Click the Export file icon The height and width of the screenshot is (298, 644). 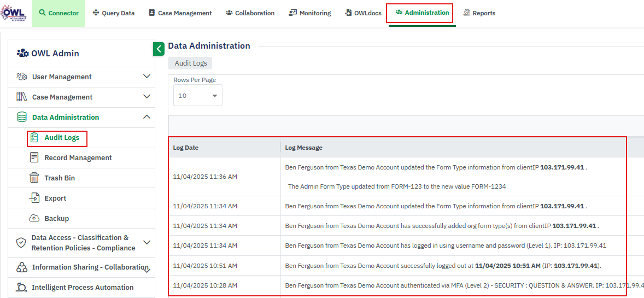pyautogui.click(x=34, y=198)
